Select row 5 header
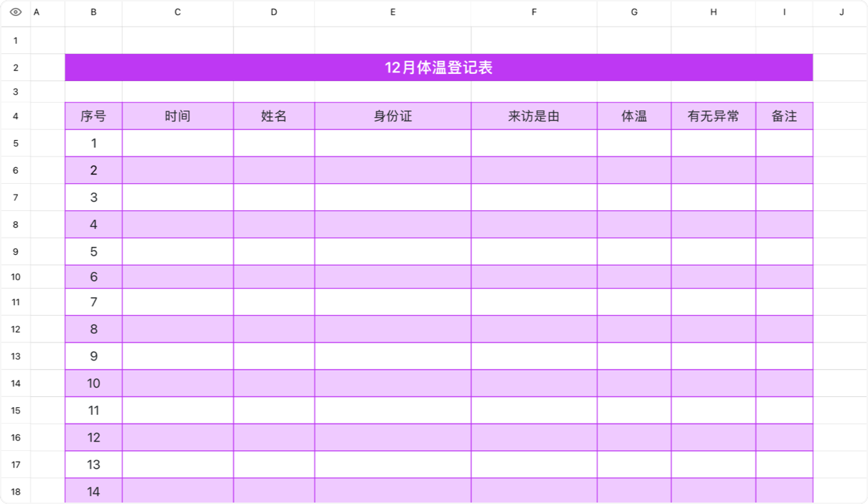 (16, 144)
